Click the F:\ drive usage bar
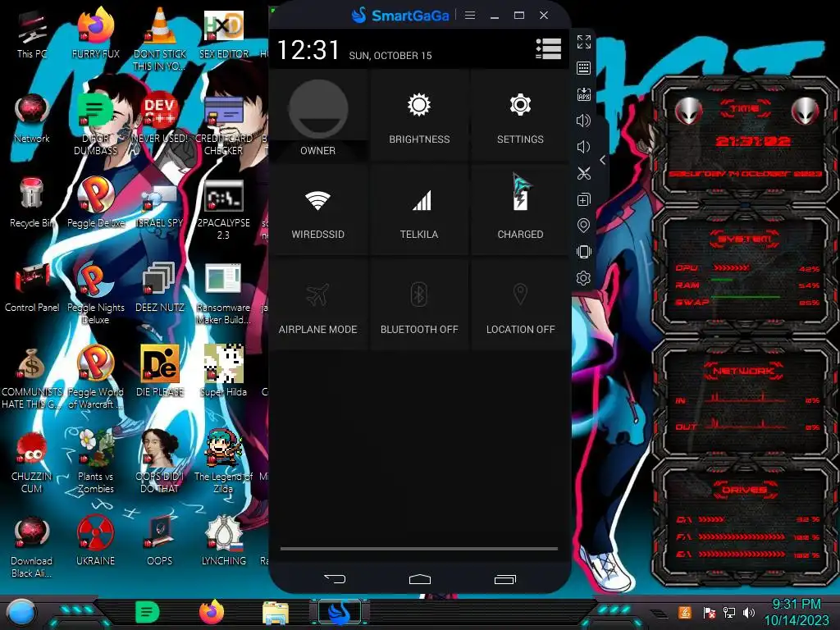Screen dimensions: 840x630 click(x=742, y=536)
